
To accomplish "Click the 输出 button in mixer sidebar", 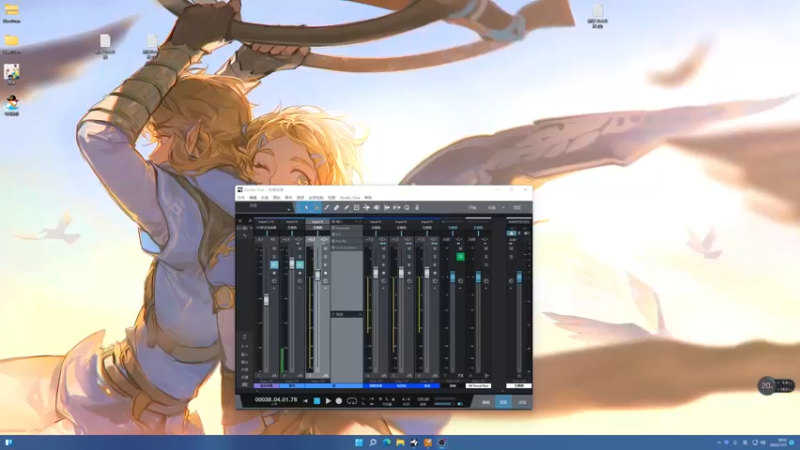I will pyautogui.click(x=244, y=362).
